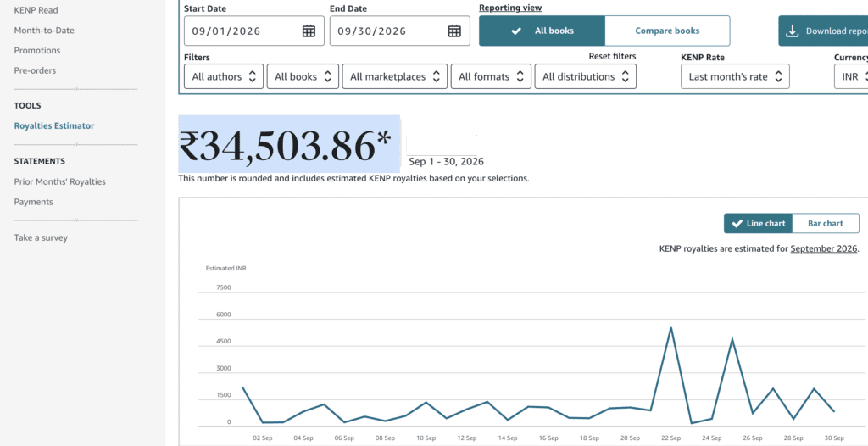This screenshot has width=868, height=446.
Task: Expand the All marketplaces dropdown
Action: (395, 76)
